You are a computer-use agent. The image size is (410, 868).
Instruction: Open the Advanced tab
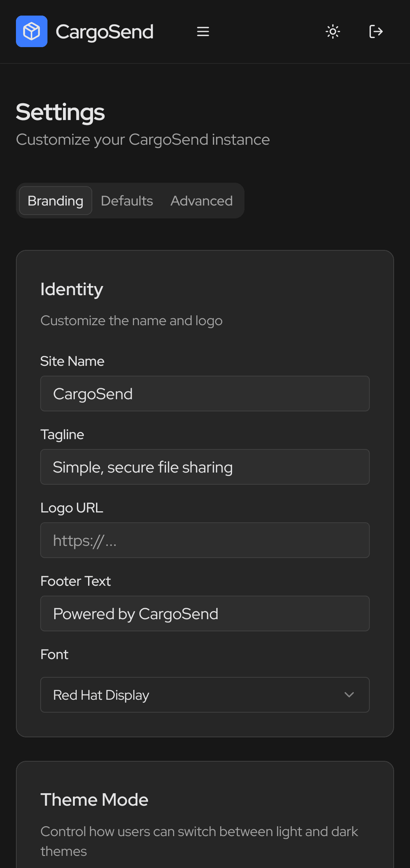coord(202,201)
